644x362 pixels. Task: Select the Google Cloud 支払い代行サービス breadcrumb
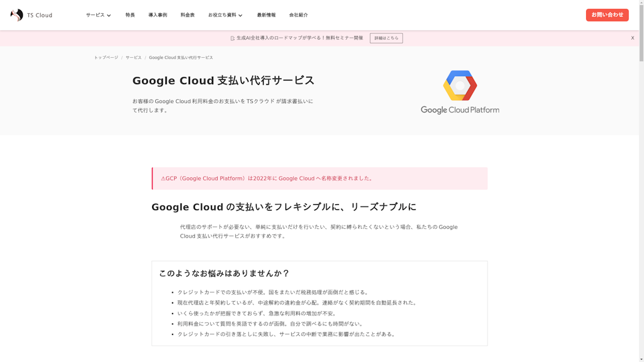[x=180, y=57]
